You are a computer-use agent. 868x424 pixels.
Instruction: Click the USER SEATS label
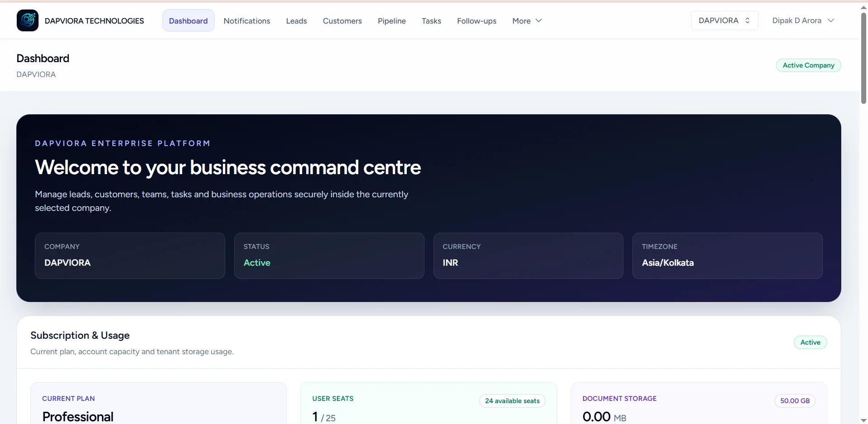pos(333,399)
